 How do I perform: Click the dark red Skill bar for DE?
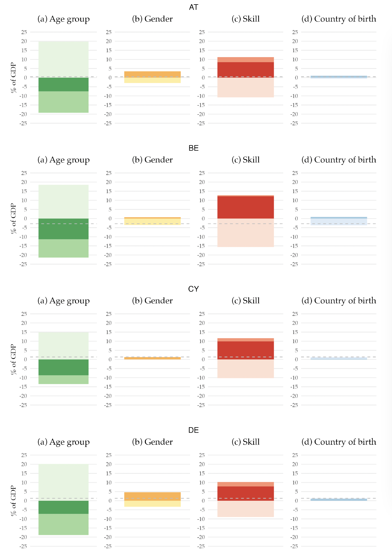click(245, 493)
